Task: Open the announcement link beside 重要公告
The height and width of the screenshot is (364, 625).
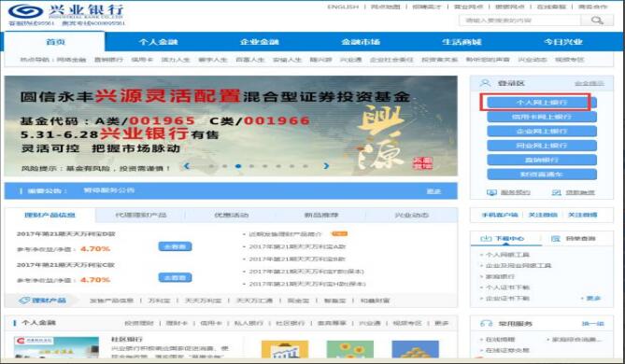Action: pos(108,190)
